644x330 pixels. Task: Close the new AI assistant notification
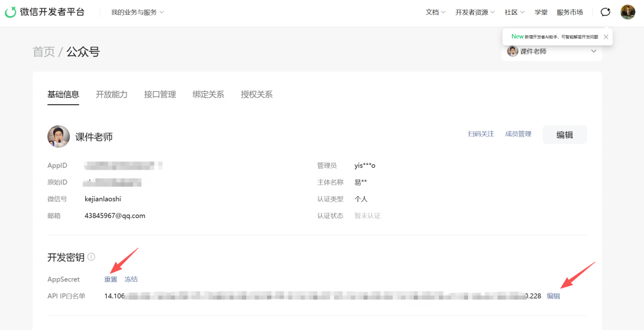coord(605,36)
